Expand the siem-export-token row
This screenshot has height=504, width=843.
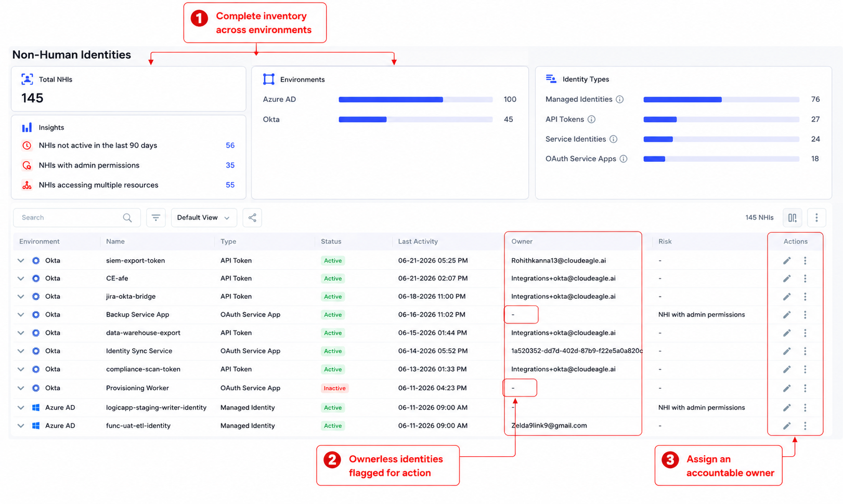pos(21,261)
